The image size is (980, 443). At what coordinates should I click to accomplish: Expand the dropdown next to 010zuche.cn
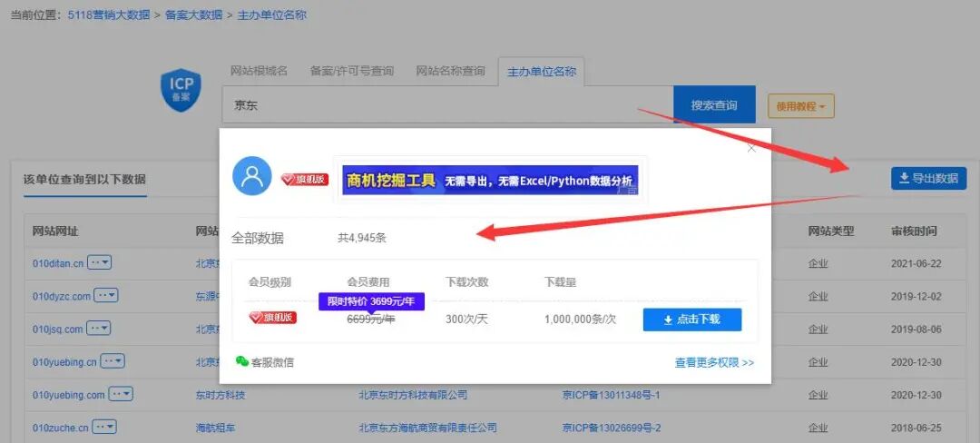(x=104, y=428)
